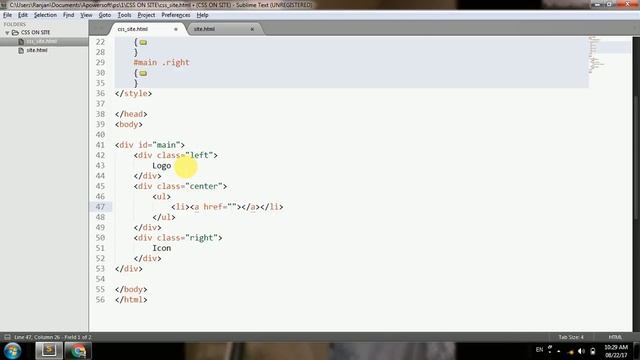Click line number 47 in the gutter
640x360 pixels.
coord(100,207)
